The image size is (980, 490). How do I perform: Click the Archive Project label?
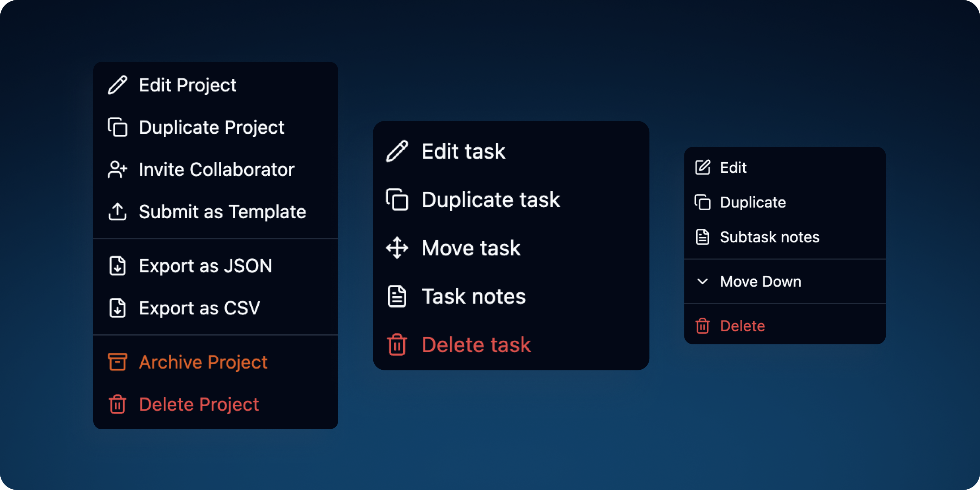pos(203,362)
